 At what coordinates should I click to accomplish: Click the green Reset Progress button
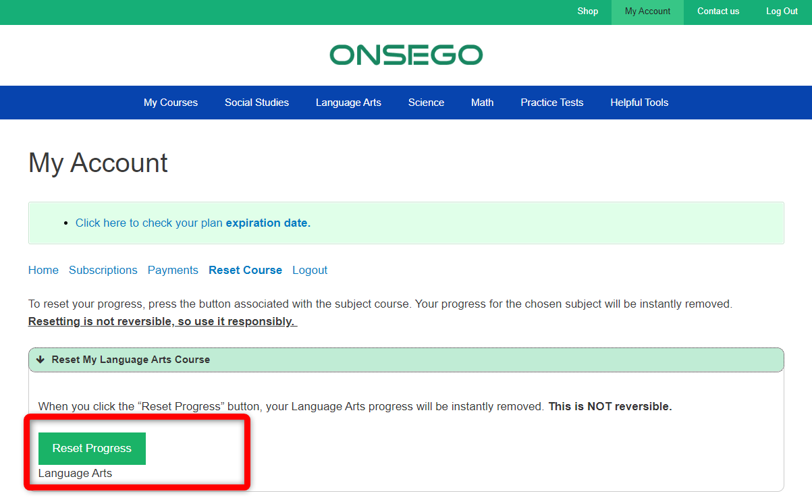pos(92,449)
